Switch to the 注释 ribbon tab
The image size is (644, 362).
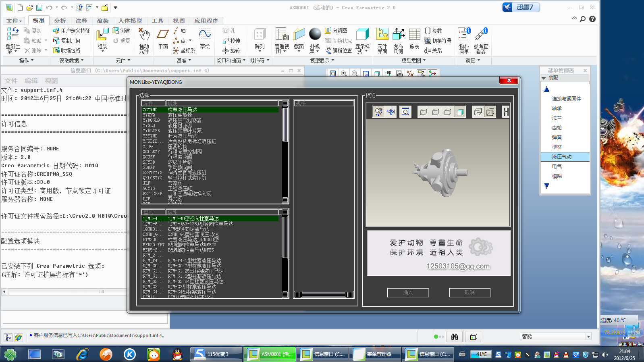[81, 21]
